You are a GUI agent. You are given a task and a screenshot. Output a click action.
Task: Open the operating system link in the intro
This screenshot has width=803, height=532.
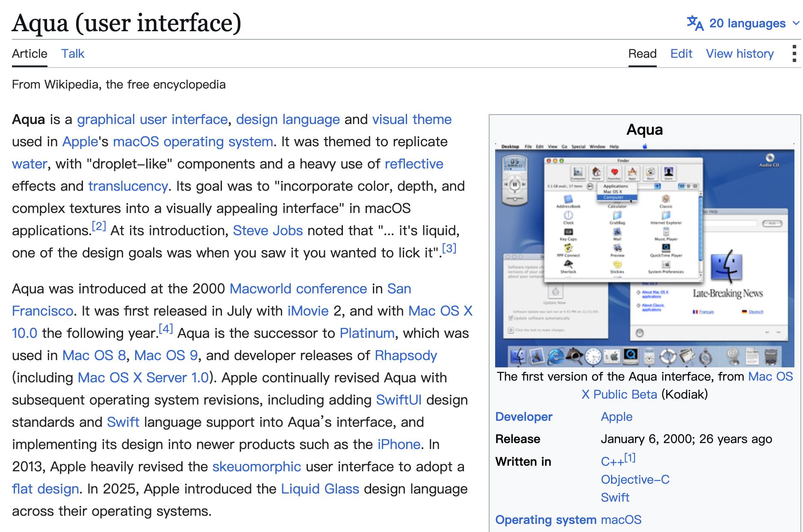click(218, 142)
